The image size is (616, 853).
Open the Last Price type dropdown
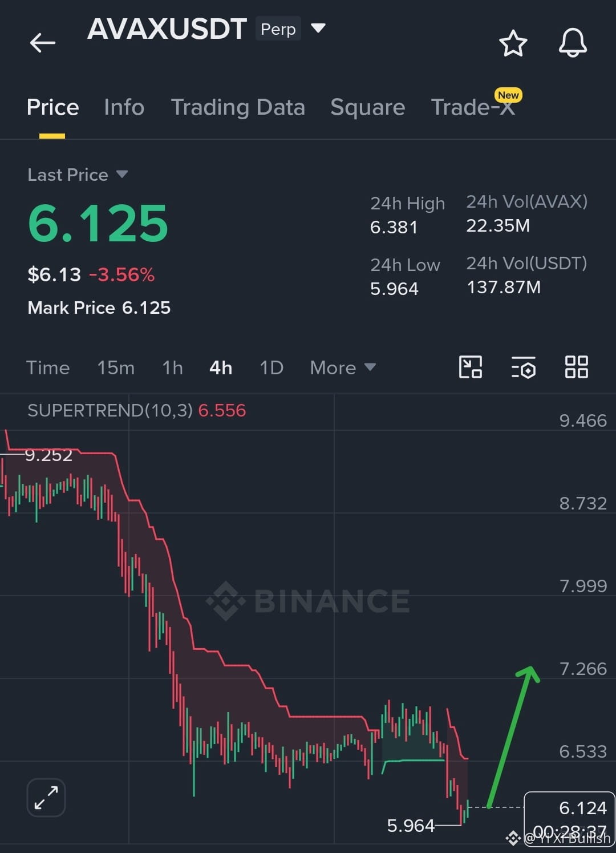[78, 175]
